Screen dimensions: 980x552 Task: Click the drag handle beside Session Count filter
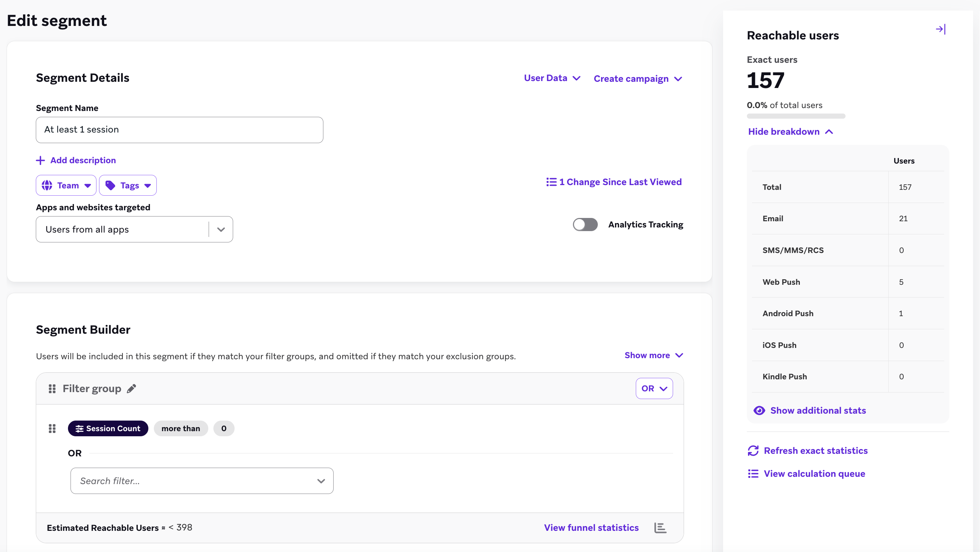[x=52, y=429]
